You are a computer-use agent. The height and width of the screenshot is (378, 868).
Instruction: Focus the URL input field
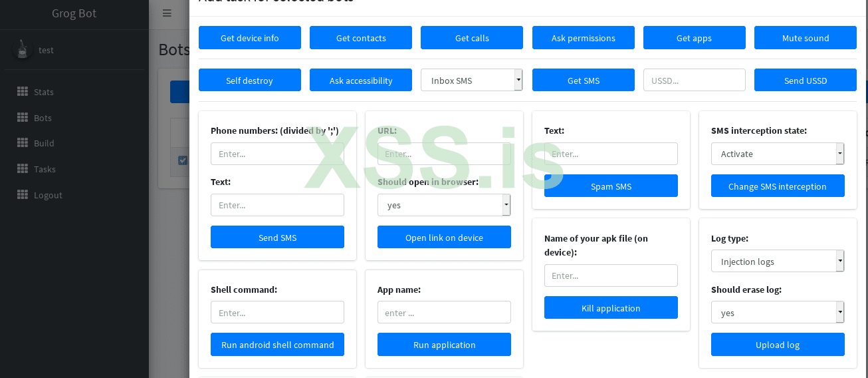pos(444,154)
